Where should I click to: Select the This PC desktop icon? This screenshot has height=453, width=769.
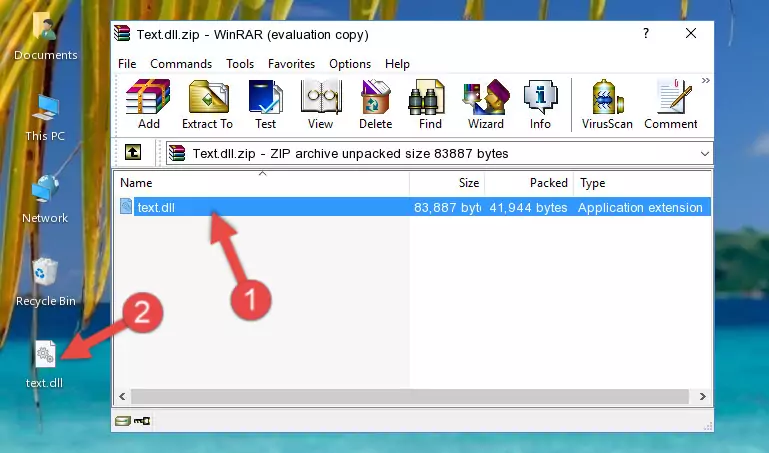(x=45, y=119)
